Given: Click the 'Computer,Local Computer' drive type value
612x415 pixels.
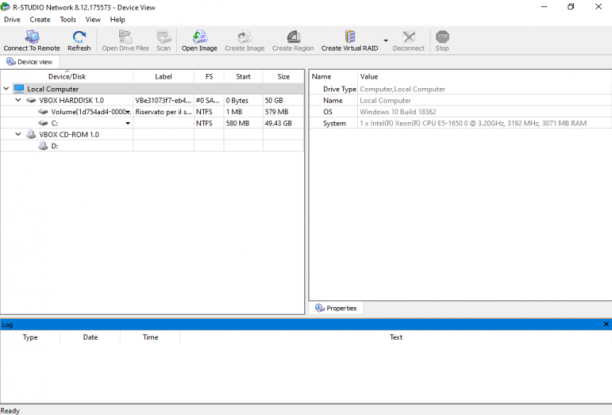Looking at the screenshot, I should click(402, 89).
